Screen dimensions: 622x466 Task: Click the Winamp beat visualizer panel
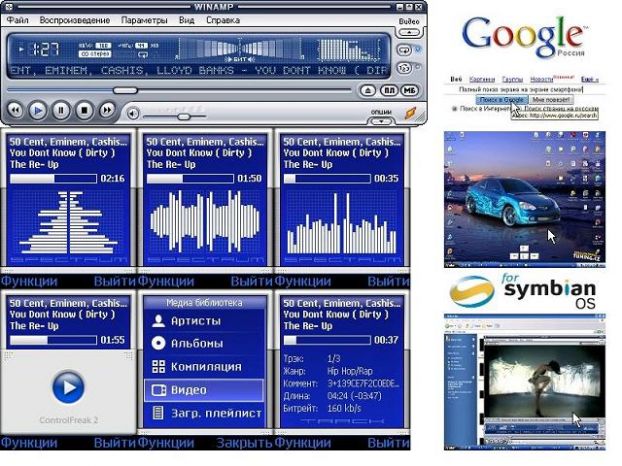click(x=240, y=50)
